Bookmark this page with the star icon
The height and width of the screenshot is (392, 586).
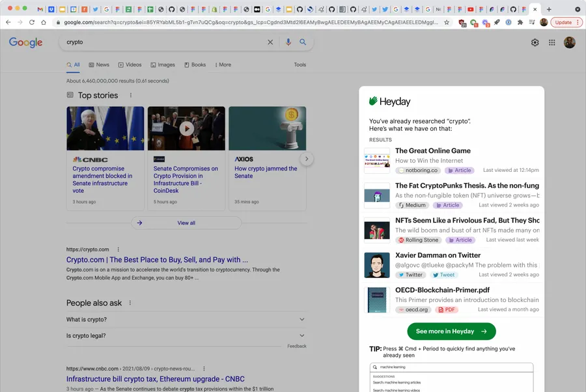point(447,22)
